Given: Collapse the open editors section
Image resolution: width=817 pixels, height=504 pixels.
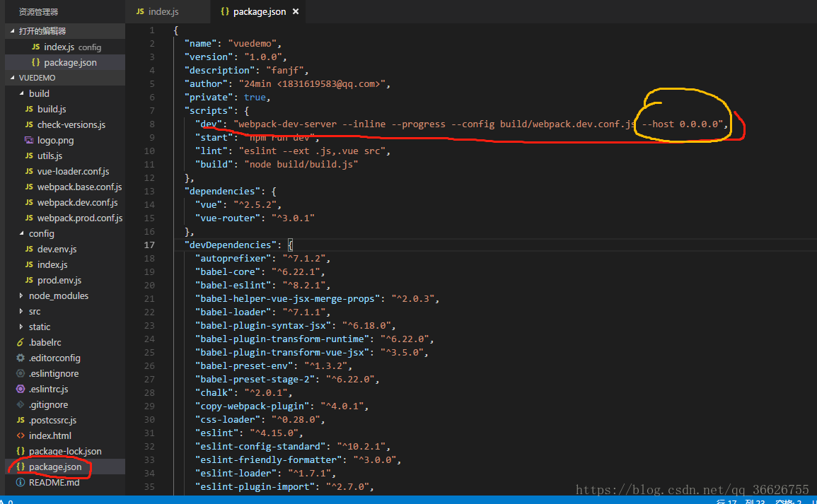Looking at the screenshot, I should point(12,31).
